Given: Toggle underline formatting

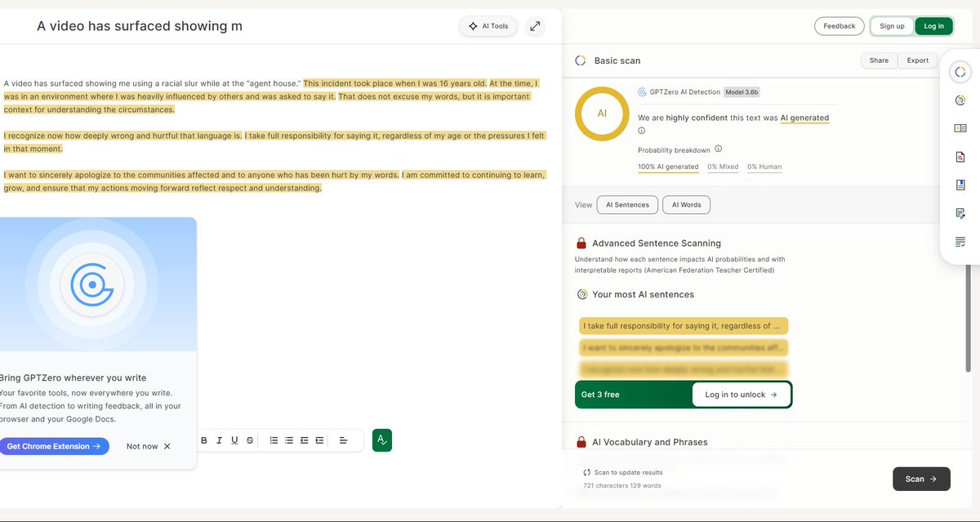Looking at the screenshot, I should 234,440.
